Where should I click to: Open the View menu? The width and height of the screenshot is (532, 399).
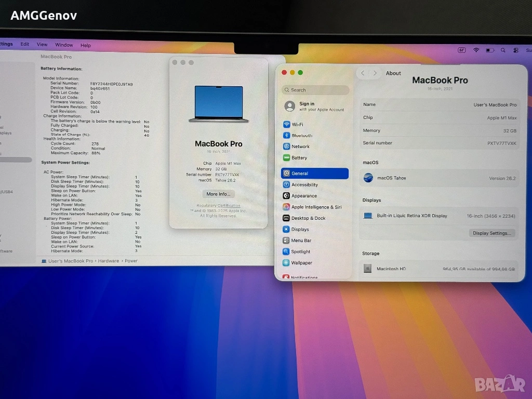[42, 45]
